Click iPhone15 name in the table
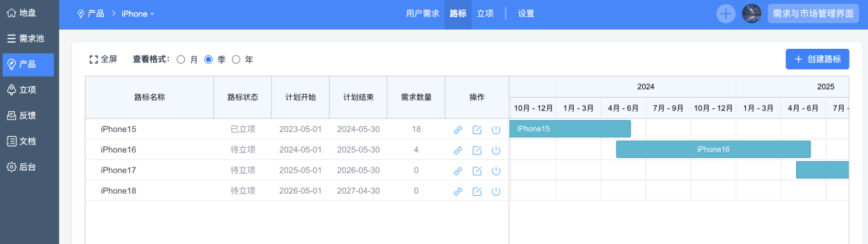 (118, 129)
